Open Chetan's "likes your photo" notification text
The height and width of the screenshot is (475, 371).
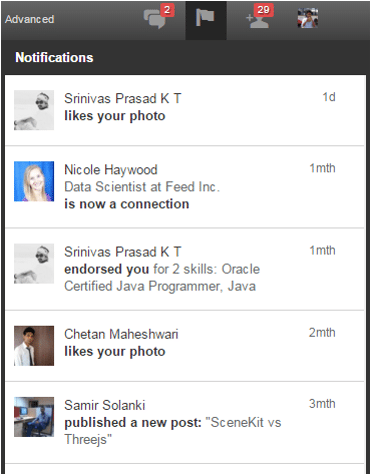pyautogui.click(x=115, y=351)
